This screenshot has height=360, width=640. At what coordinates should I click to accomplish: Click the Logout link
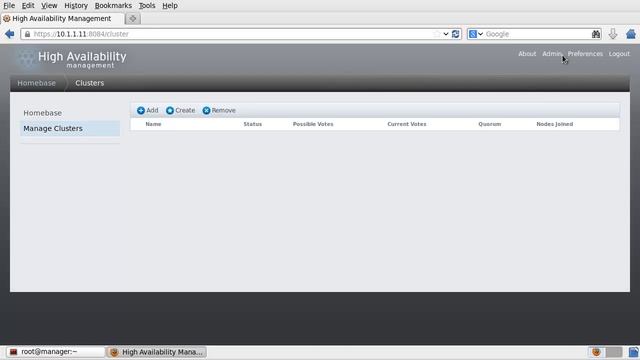click(619, 54)
